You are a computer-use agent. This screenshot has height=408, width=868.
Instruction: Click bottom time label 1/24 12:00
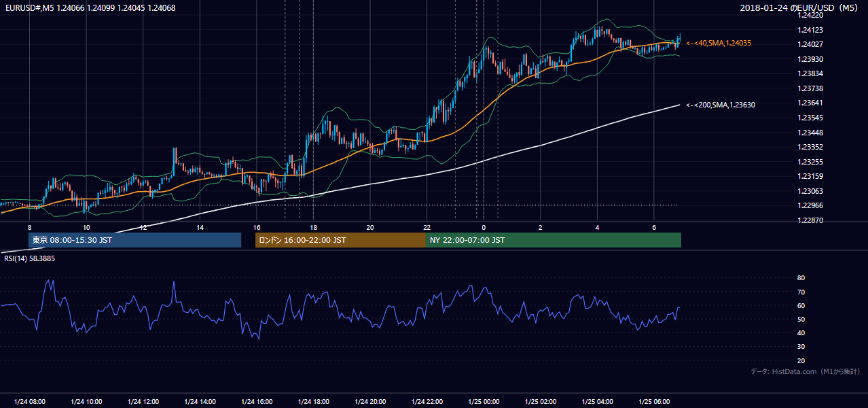point(143,402)
